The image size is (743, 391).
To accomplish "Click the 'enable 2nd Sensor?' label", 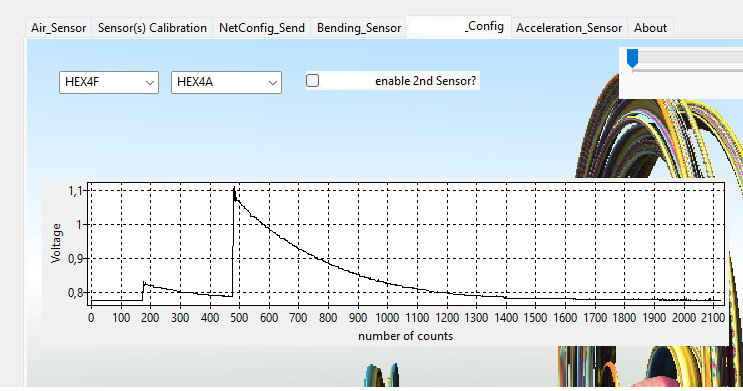I will [x=425, y=81].
